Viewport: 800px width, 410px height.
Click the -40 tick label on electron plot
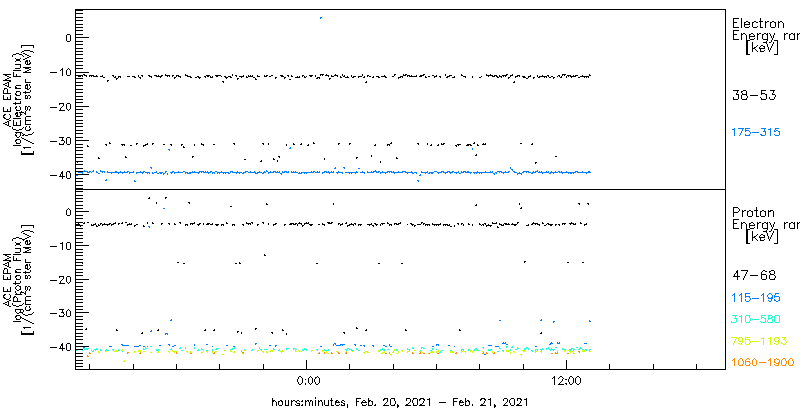pos(62,175)
